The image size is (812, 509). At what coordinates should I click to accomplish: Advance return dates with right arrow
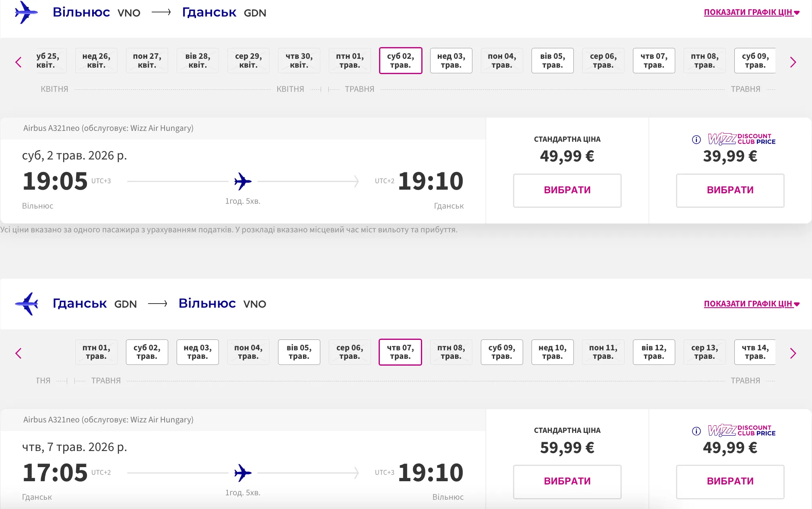[x=793, y=354]
